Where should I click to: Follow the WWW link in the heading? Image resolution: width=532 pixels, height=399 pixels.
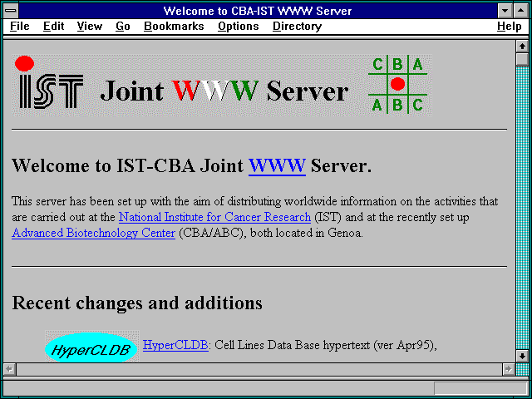coord(277,166)
